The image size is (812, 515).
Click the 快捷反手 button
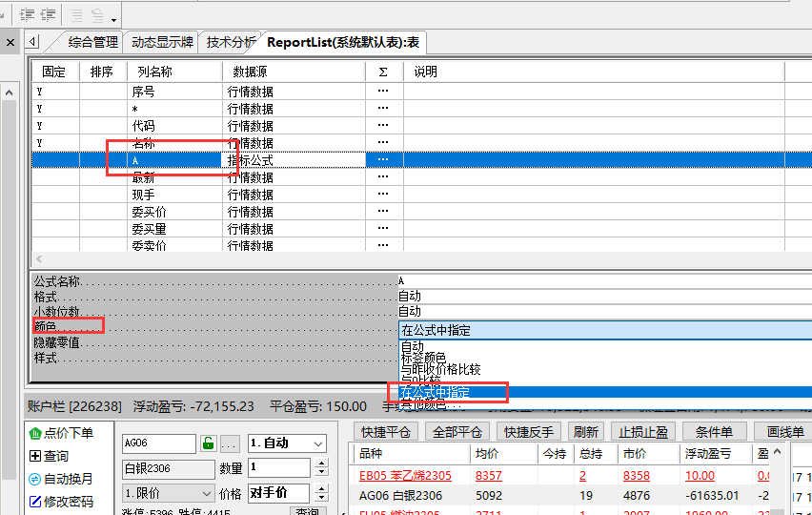[x=529, y=432]
